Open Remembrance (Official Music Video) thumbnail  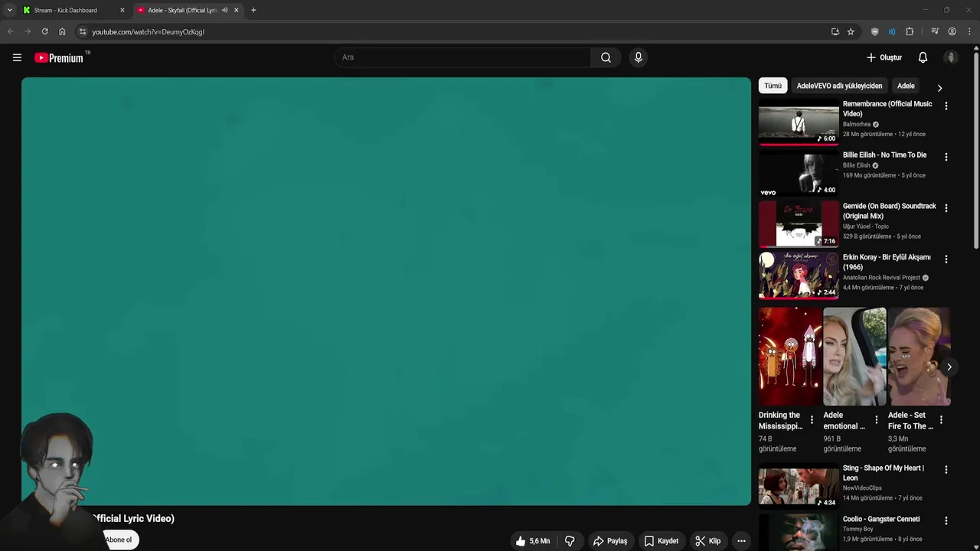point(799,122)
